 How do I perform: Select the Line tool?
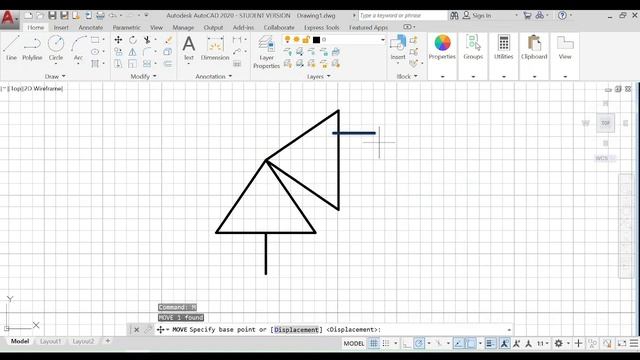(x=11, y=48)
